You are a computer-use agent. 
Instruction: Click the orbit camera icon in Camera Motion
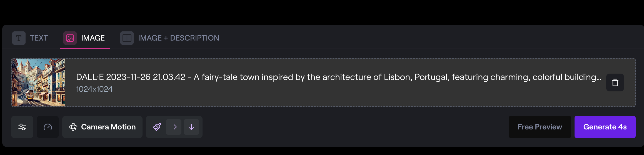(x=73, y=127)
